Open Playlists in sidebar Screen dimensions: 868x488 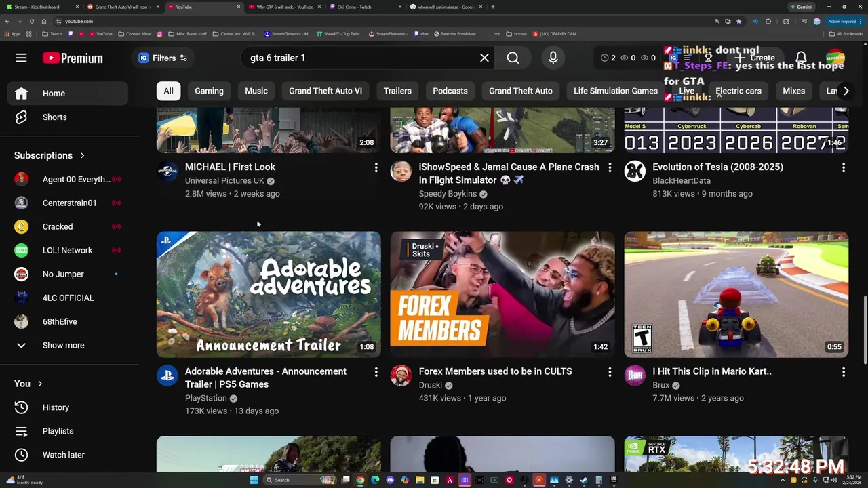[x=68, y=431]
